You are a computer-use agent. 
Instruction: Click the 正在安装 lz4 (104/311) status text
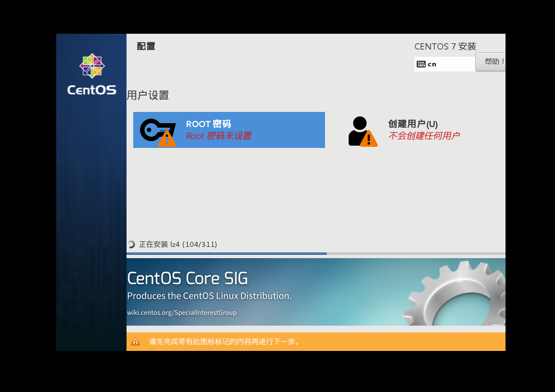tap(178, 244)
